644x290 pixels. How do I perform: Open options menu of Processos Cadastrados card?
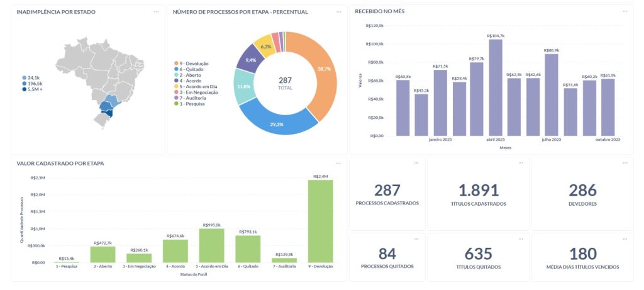pyautogui.click(x=416, y=163)
